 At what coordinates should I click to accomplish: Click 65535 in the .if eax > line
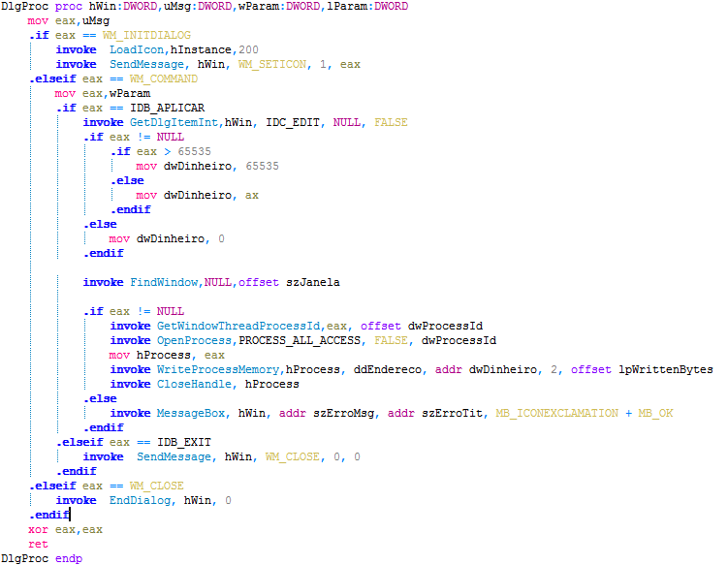pos(194,151)
